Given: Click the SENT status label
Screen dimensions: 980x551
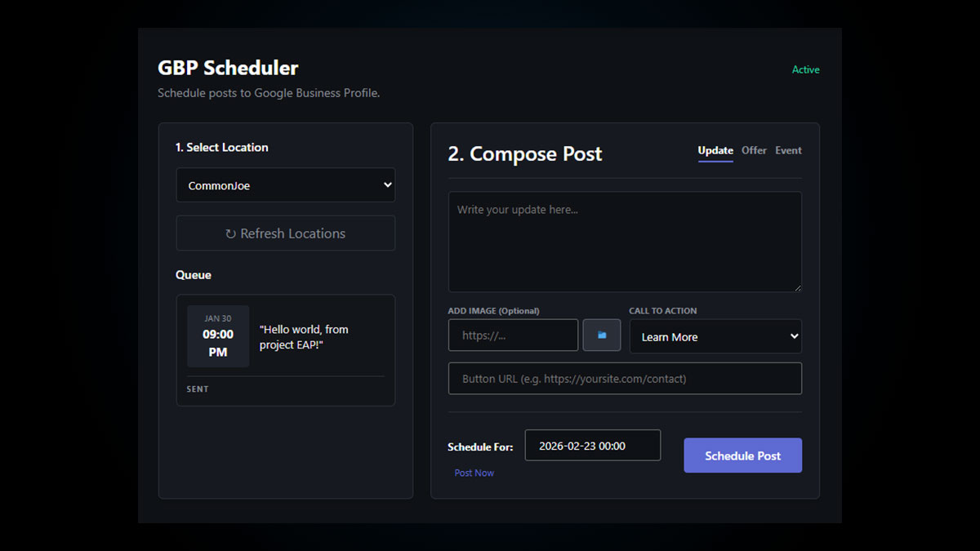Looking at the screenshot, I should 198,389.
